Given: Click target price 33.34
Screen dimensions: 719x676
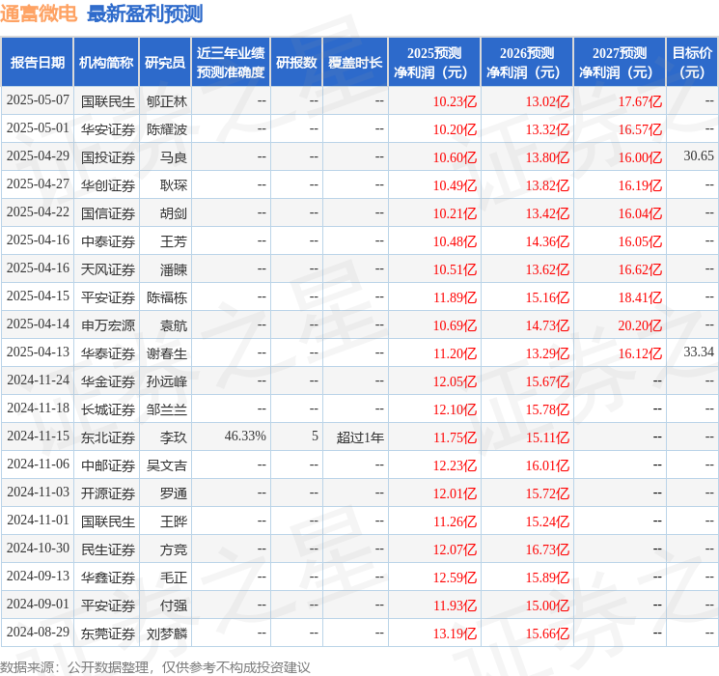Looking at the screenshot, I should tap(698, 352).
